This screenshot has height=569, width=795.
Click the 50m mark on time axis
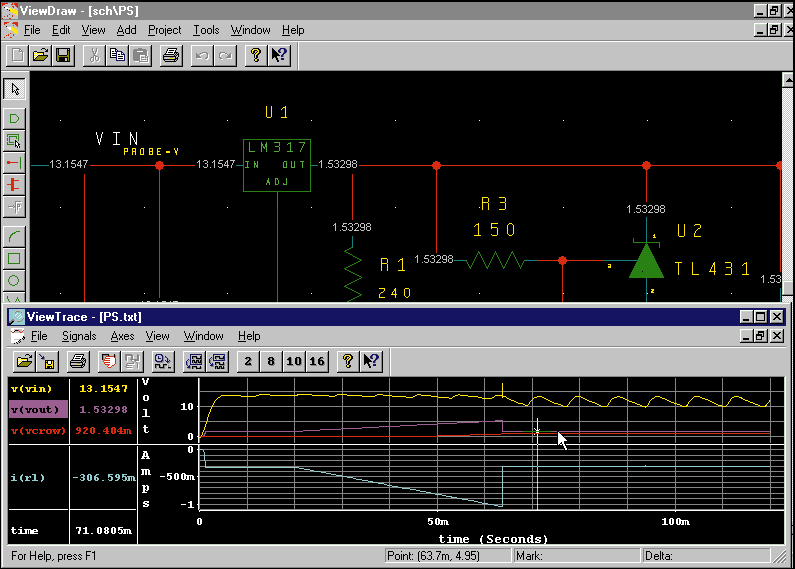coord(438,522)
